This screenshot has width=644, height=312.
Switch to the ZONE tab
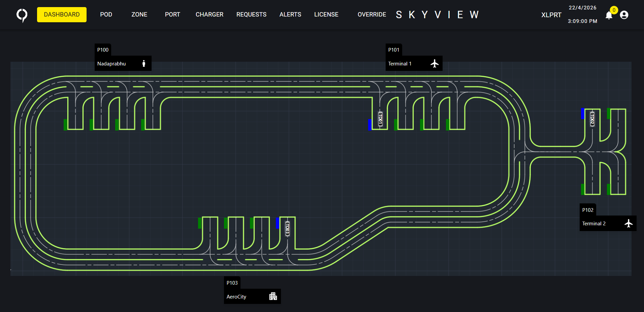139,15
